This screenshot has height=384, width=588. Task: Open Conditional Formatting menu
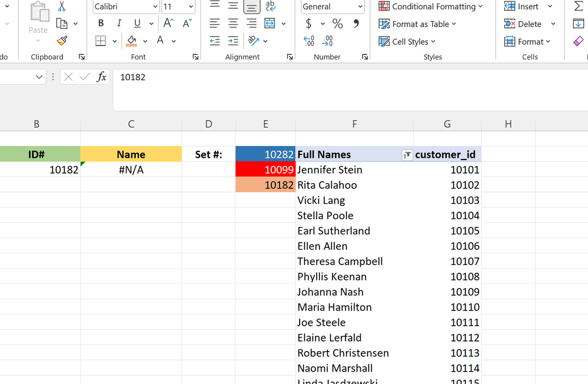coord(430,6)
